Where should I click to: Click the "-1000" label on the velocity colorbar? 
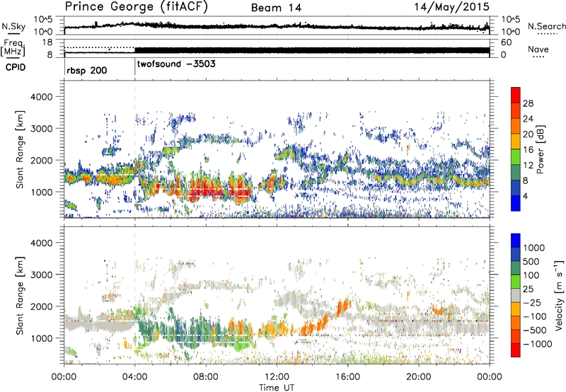tap(537, 344)
